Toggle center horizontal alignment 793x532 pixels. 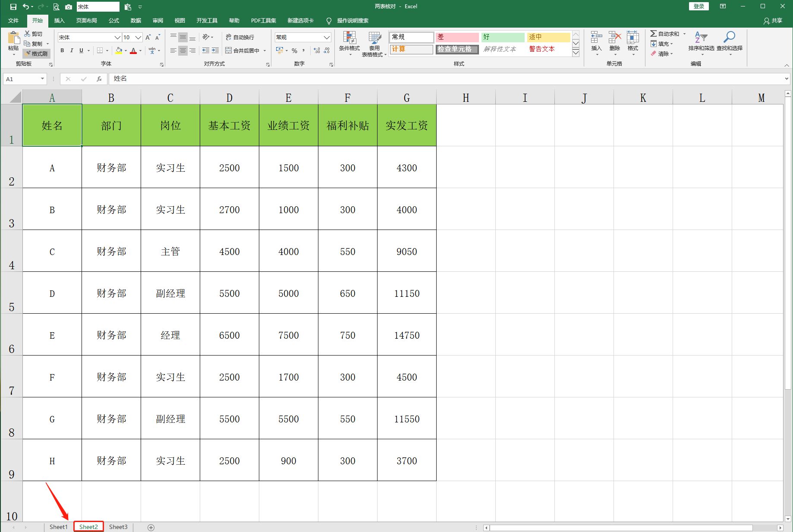click(x=183, y=50)
